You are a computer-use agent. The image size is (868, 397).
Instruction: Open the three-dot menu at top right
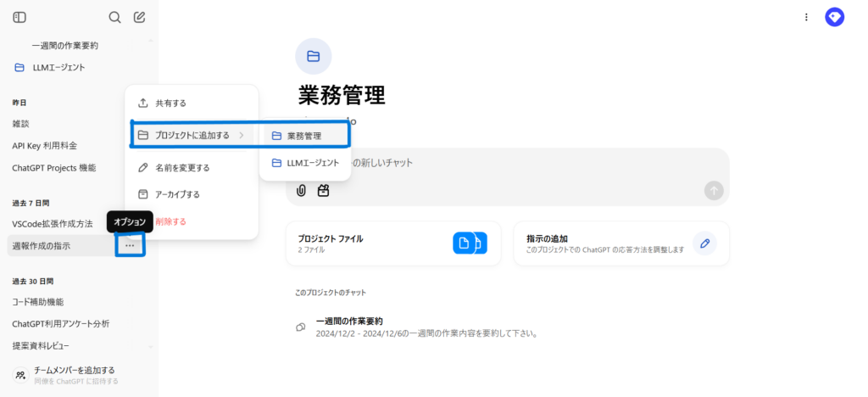805,17
